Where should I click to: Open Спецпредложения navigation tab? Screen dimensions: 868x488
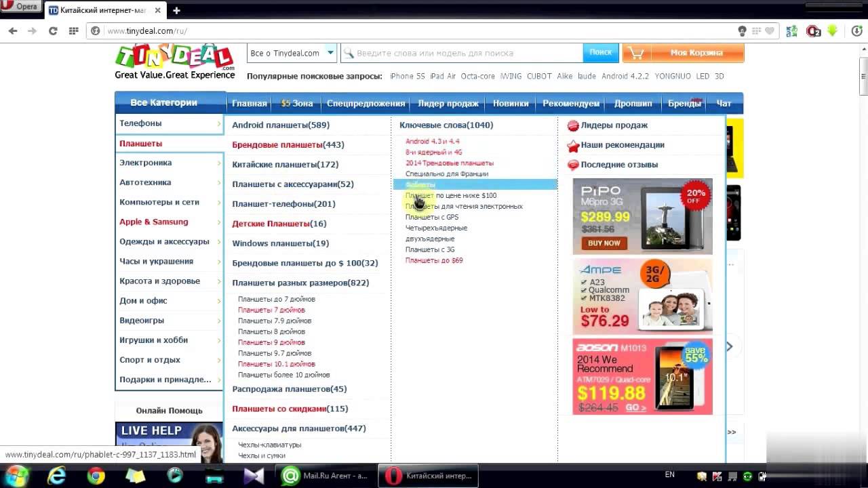point(366,103)
